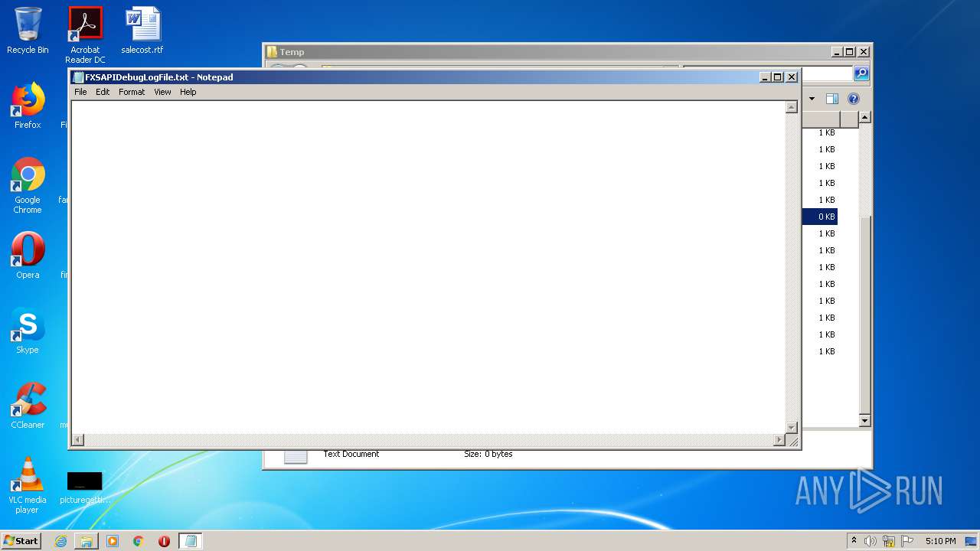980x551 pixels.
Task: Open the Recycle Bin desktop icon
Action: (28, 31)
